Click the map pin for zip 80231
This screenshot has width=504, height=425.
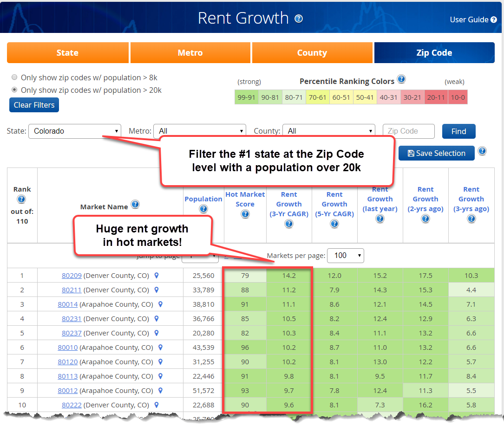pos(157,319)
